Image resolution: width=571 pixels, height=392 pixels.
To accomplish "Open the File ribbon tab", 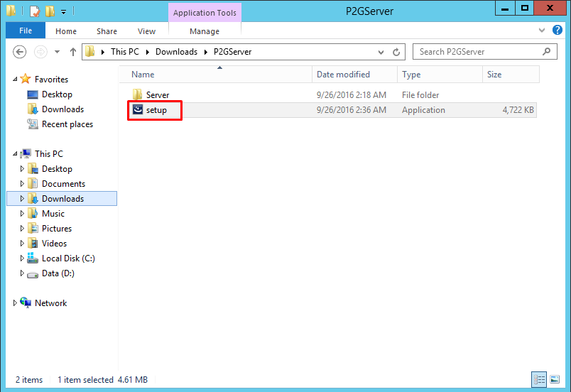I will [26, 31].
